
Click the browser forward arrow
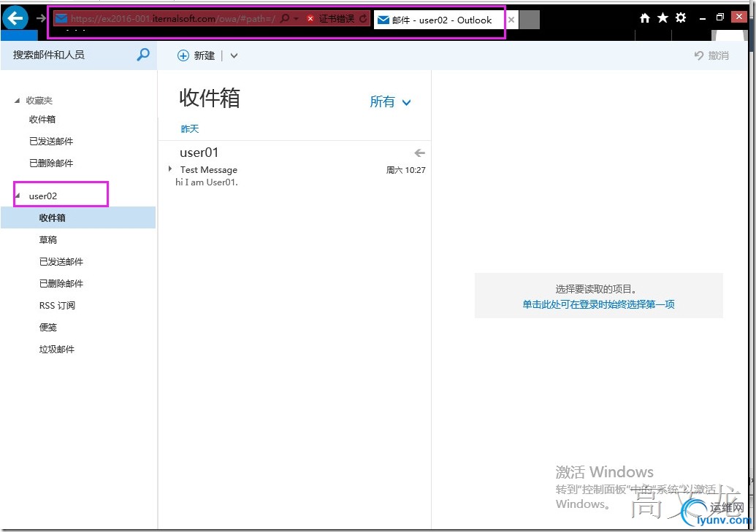41,19
